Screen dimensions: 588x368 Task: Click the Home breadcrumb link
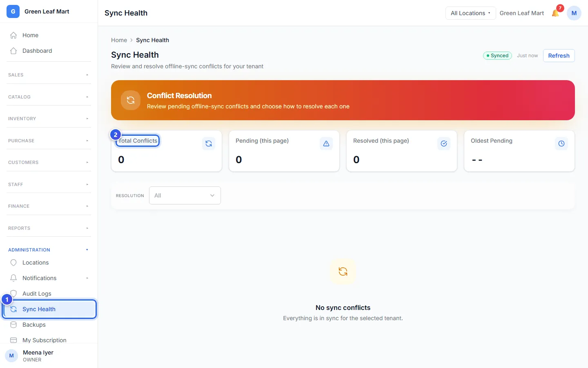(119, 40)
